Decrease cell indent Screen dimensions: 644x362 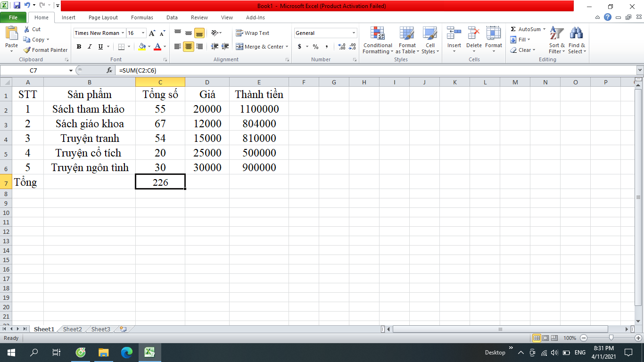pos(215,47)
